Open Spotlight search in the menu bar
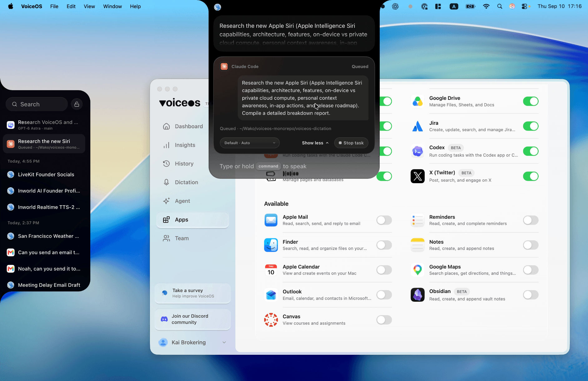 (x=500, y=7)
